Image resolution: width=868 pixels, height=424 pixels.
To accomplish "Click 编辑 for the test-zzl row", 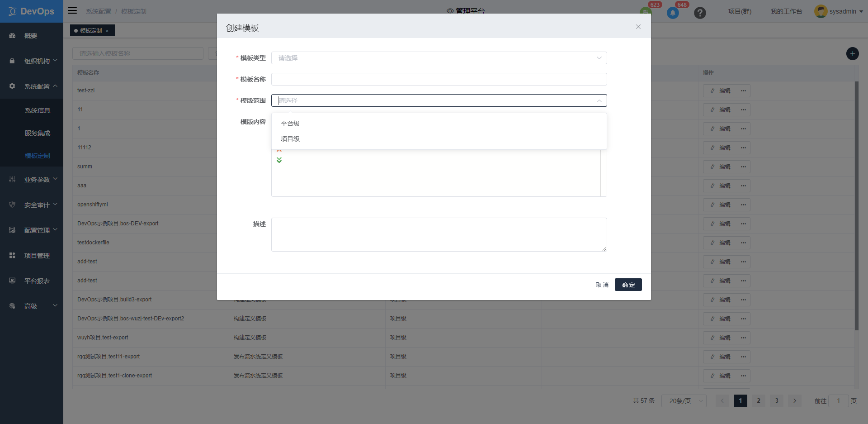I will coord(720,91).
